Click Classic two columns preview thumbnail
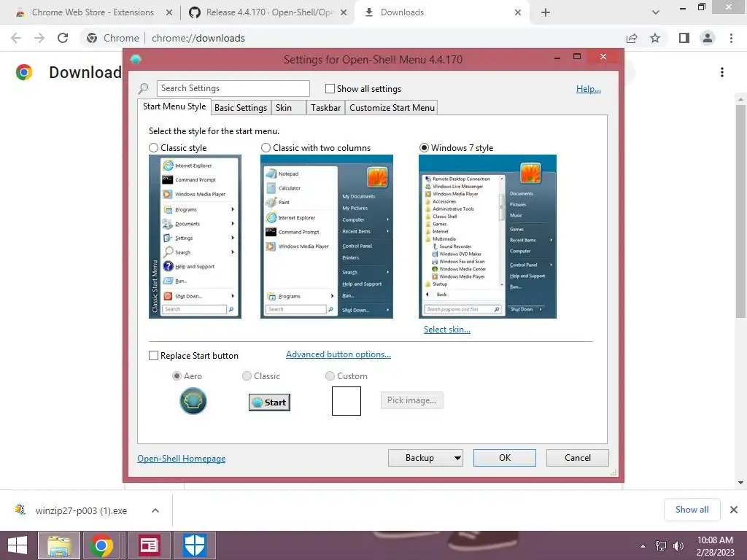 (326, 237)
